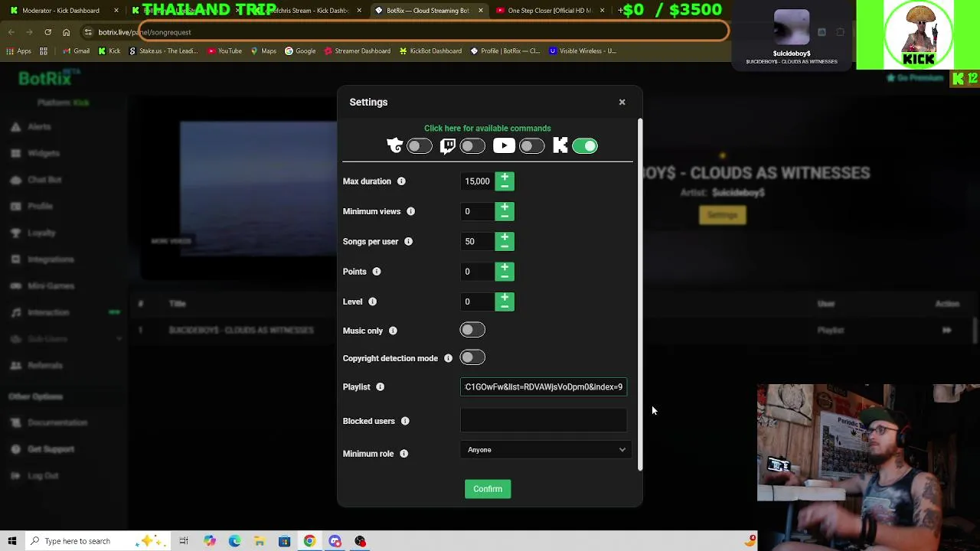Screen dimensions: 980x551
Task: Go back in browser history
Action: pyautogui.click(x=11, y=32)
